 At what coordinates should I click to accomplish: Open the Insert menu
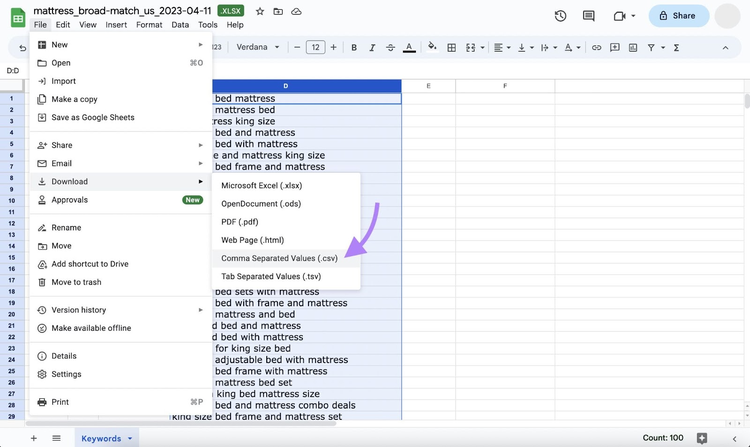[116, 25]
